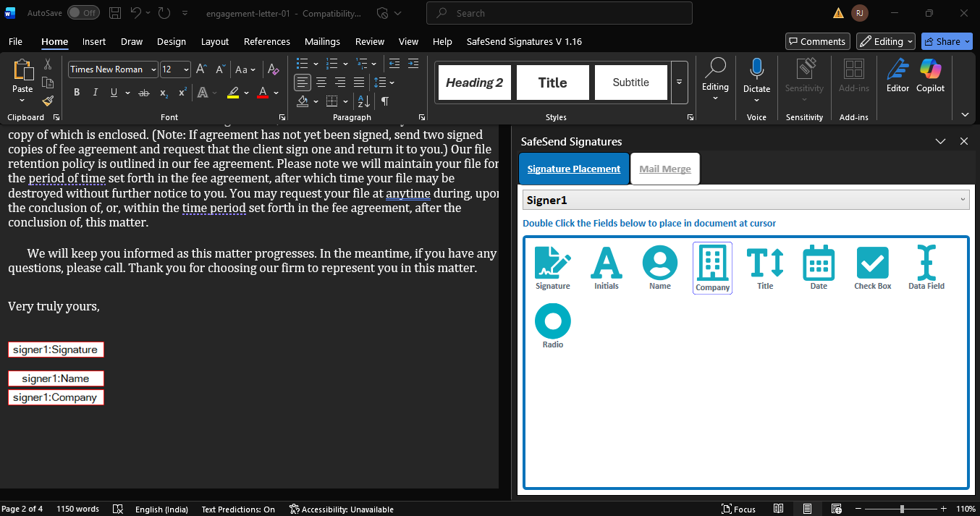Select the Data Field icon

[x=926, y=263]
